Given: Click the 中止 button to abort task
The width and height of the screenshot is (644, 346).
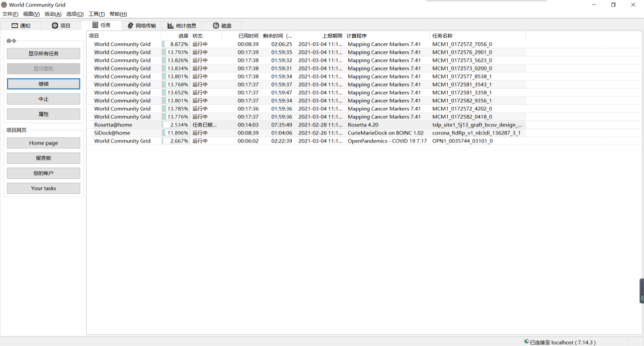Looking at the screenshot, I should click(43, 99).
